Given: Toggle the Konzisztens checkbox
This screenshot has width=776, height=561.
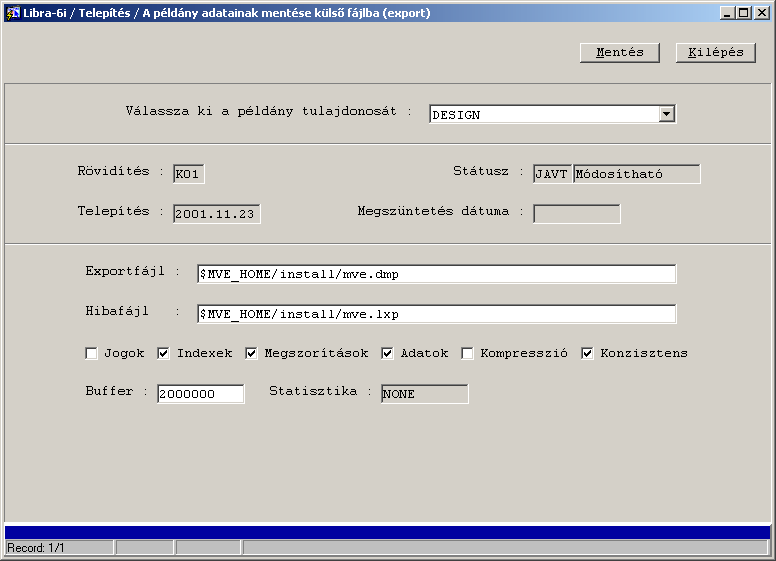Looking at the screenshot, I should click(587, 353).
